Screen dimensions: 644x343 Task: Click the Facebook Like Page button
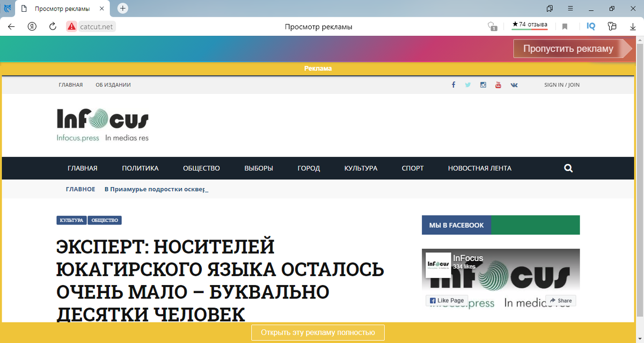point(447,301)
